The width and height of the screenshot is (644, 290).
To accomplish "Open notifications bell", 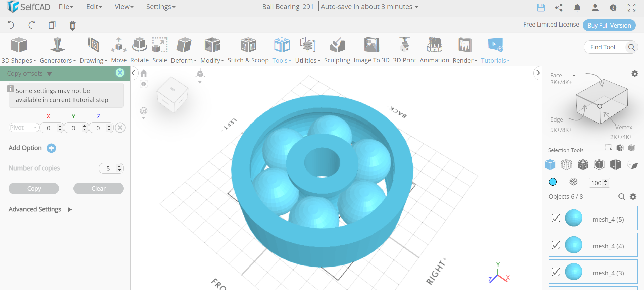I will pyautogui.click(x=577, y=7).
